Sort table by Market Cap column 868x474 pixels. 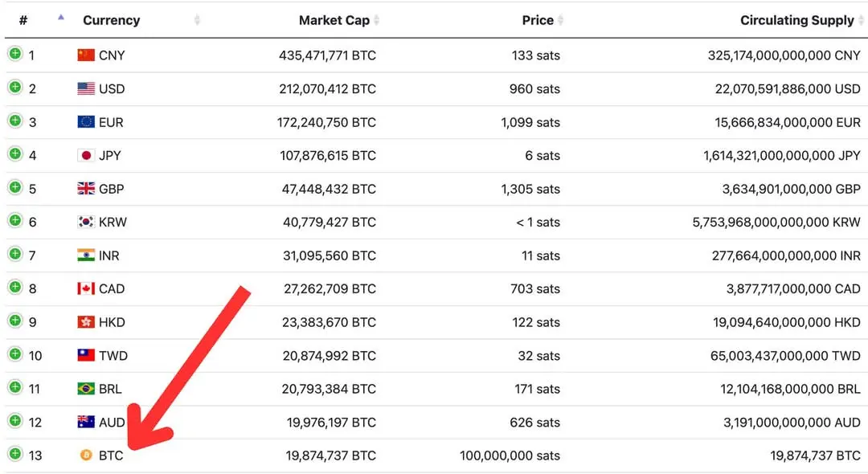click(x=334, y=20)
